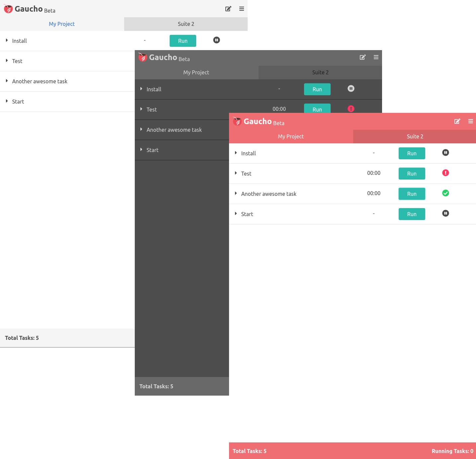Screen dimensions: 476x459
Task: Expand the Test task in the light window
Action: pos(7,61)
